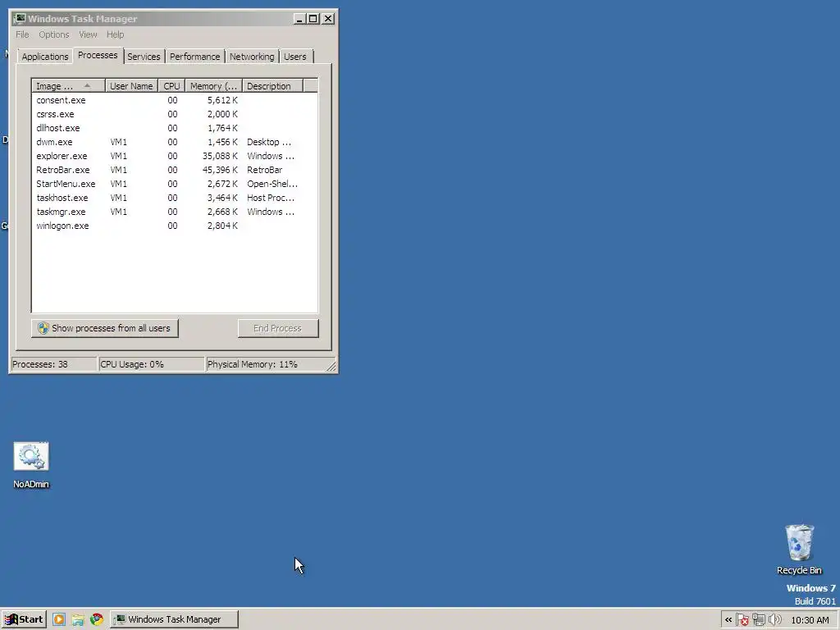This screenshot has height=630, width=840.
Task: Switch to the Services tab
Action: (144, 57)
